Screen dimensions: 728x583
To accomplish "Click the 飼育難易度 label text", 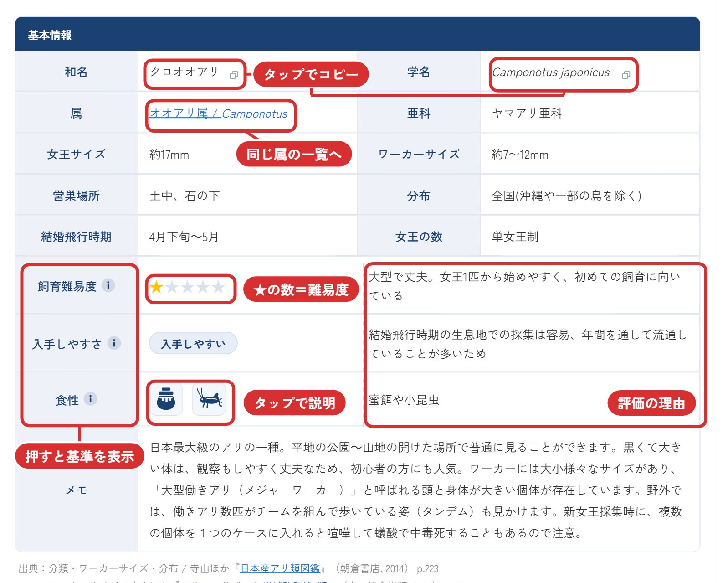I will click(67, 286).
